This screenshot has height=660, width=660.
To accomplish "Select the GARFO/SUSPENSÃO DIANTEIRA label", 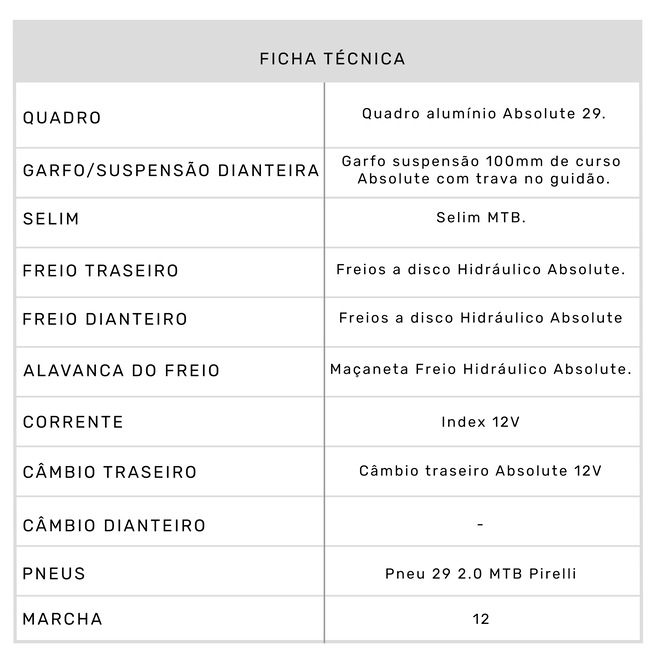I will [171, 171].
